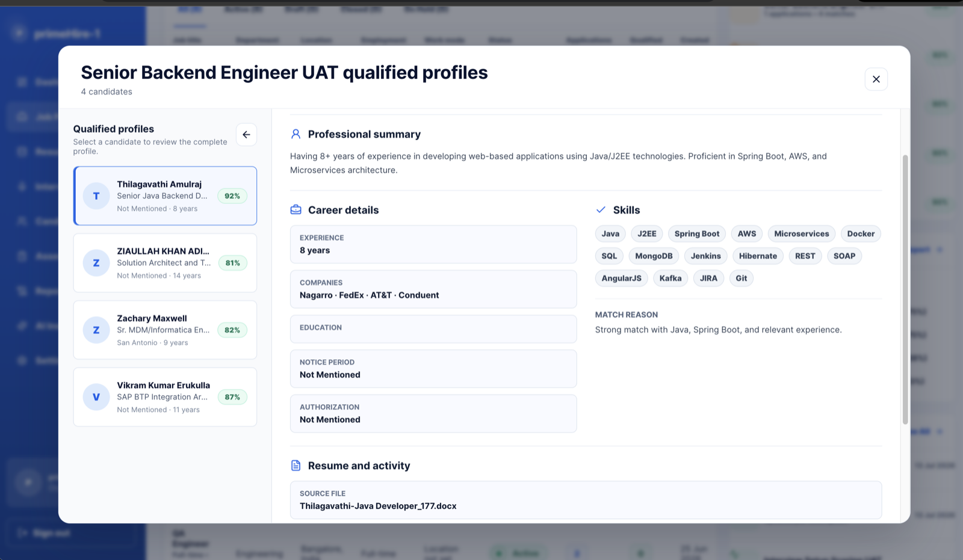Click the Authorization Not Mentioned field
Image resolution: width=963 pixels, height=560 pixels.
coord(433,414)
